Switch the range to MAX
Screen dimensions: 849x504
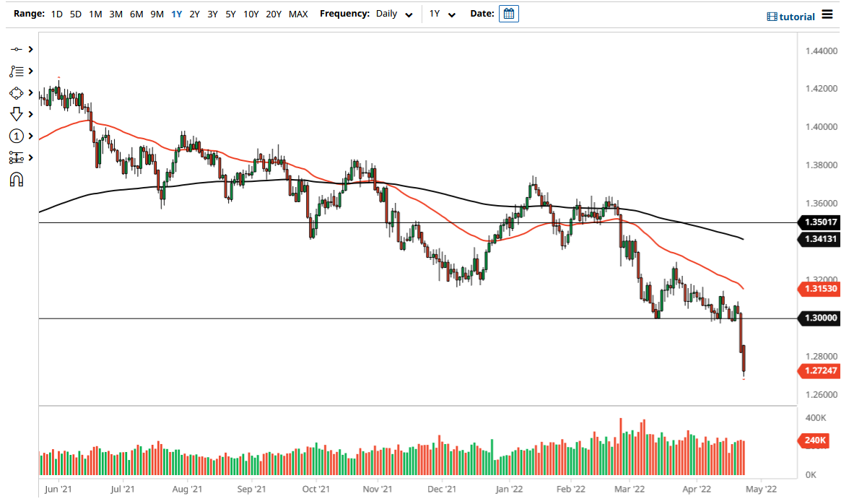pyautogui.click(x=298, y=13)
